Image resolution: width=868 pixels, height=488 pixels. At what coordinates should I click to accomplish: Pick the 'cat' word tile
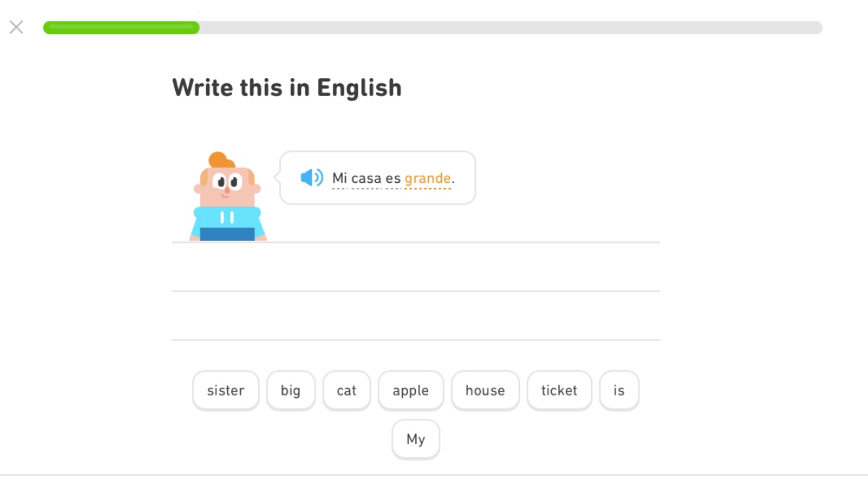[x=346, y=390]
